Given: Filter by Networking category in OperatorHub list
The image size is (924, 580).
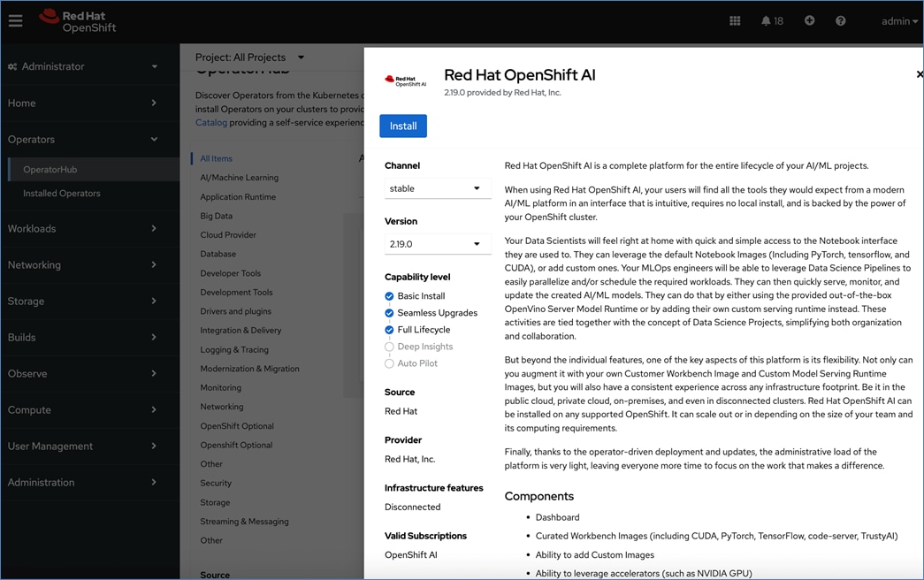Looking at the screenshot, I should (x=222, y=407).
